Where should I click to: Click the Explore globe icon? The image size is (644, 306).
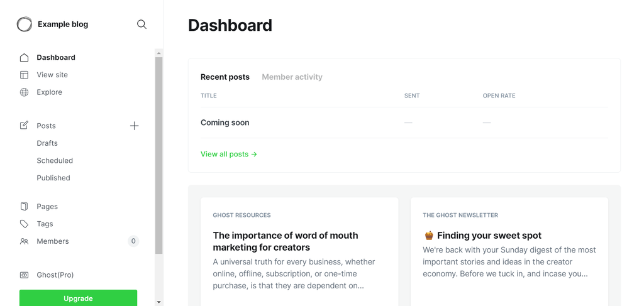pos(24,92)
